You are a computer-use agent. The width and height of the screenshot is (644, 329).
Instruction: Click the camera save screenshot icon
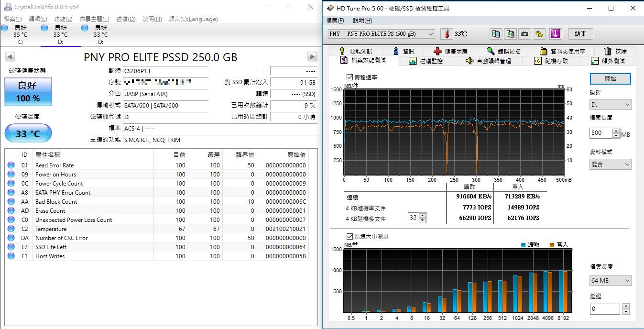coord(525,34)
